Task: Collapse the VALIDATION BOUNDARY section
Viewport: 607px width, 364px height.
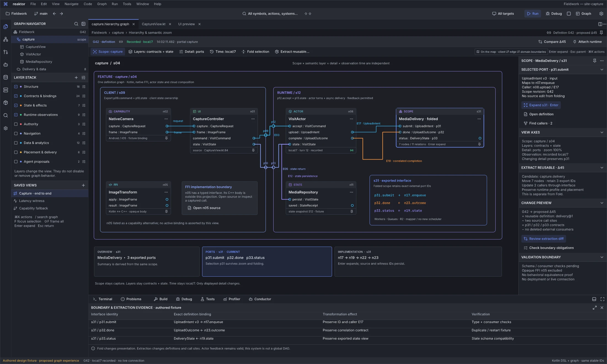Action: click(602, 257)
